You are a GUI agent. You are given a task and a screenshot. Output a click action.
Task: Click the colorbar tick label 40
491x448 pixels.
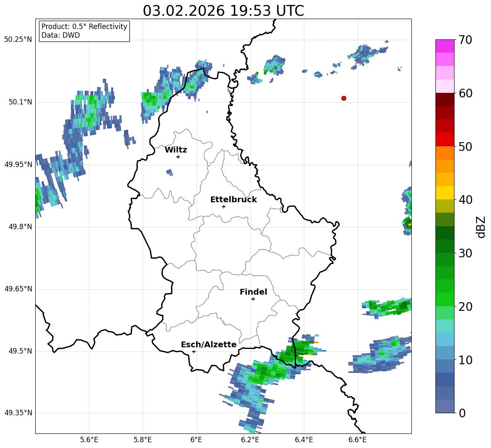tap(465, 200)
